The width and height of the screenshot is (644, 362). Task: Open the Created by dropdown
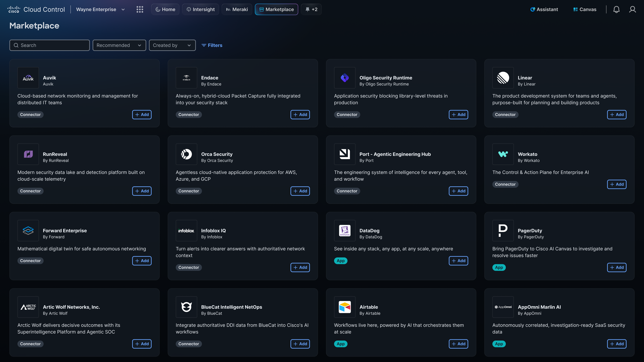(x=172, y=45)
